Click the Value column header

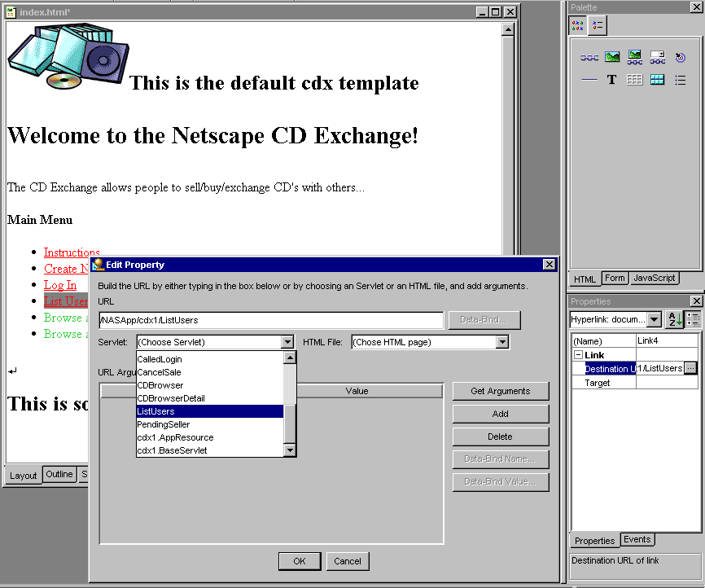click(357, 391)
